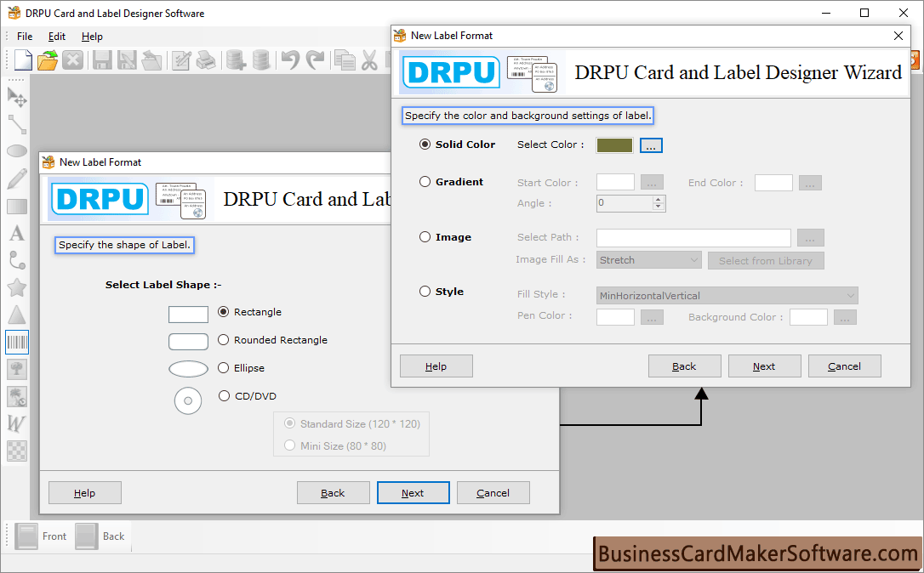
Task: Click Next in the color settings dialog
Action: tap(764, 366)
